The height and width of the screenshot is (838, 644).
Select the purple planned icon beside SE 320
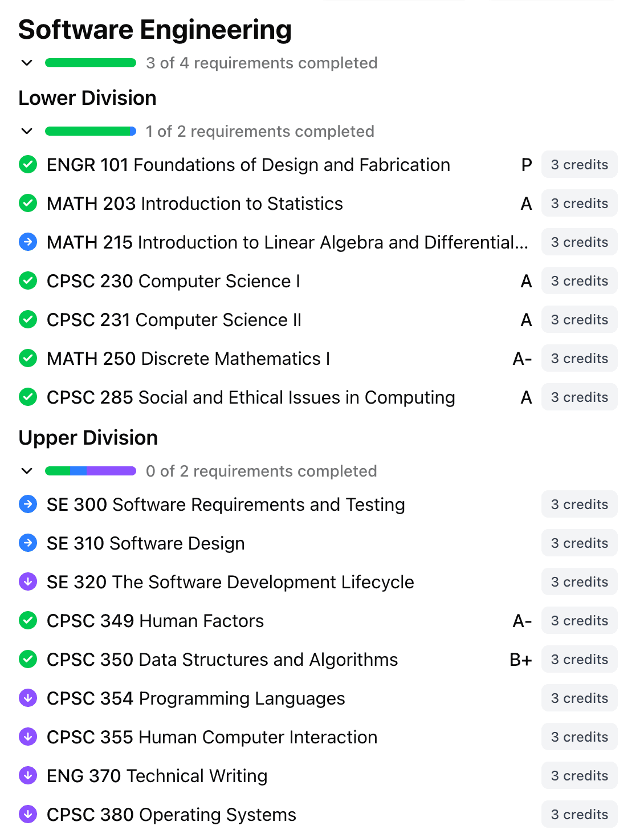coord(27,581)
